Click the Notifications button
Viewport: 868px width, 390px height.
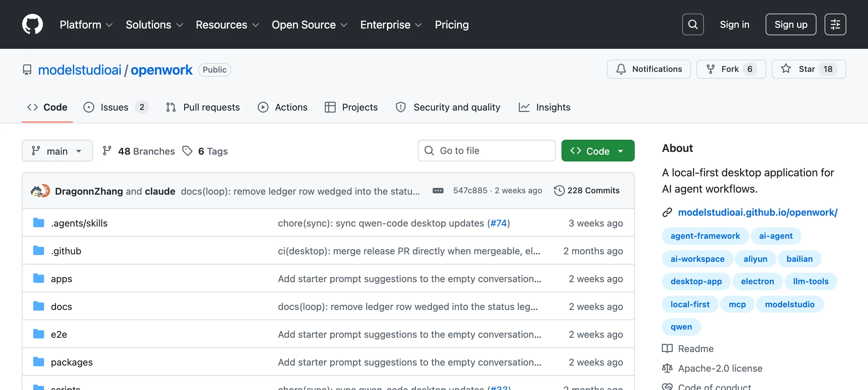coord(649,69)
